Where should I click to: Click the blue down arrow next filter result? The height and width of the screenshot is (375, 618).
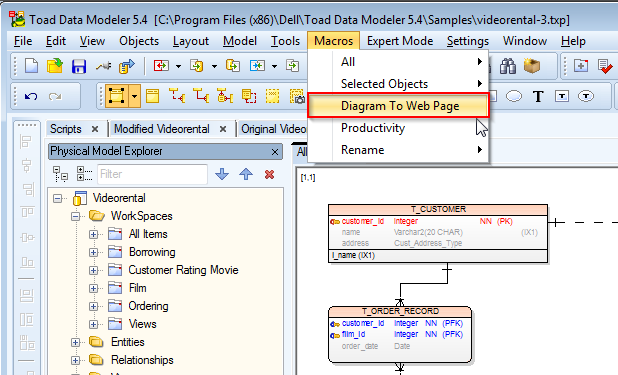(x=222, y=174)
